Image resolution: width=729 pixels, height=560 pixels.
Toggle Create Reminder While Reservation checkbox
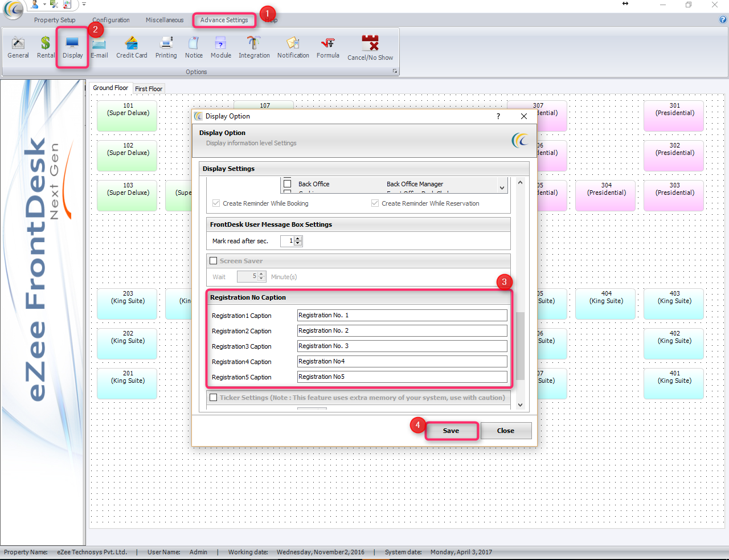point(375,203)
